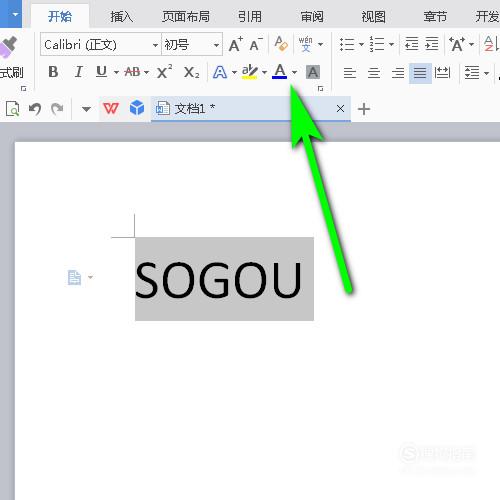Open the 视图 tab
This screenshot has width=500, height=500.
coord(374,16)
